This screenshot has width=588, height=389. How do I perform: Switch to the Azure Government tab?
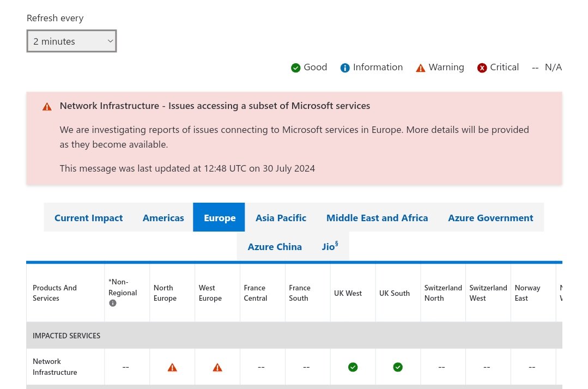490,218
